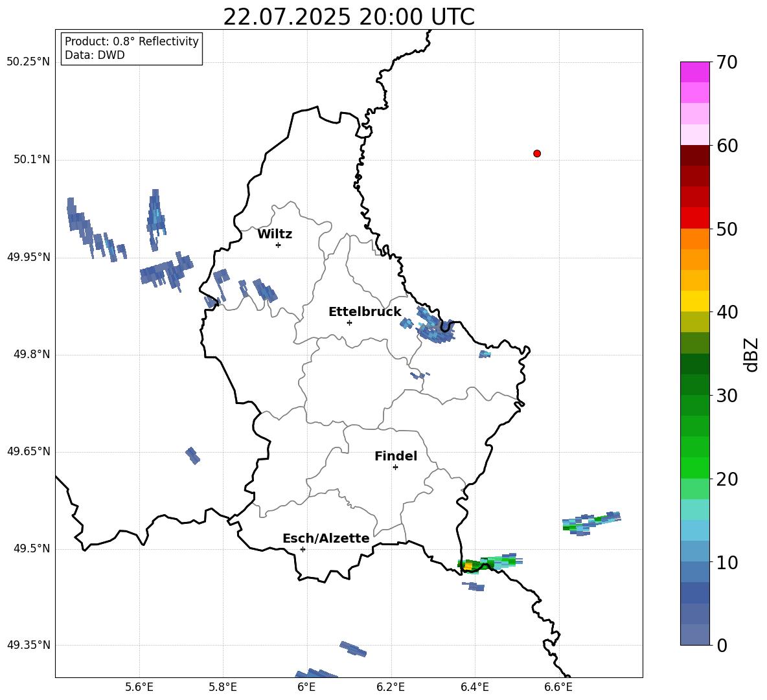This screenshot has width=767, height=700.
Task: Click the colorbar label 30
Action: 727,396
